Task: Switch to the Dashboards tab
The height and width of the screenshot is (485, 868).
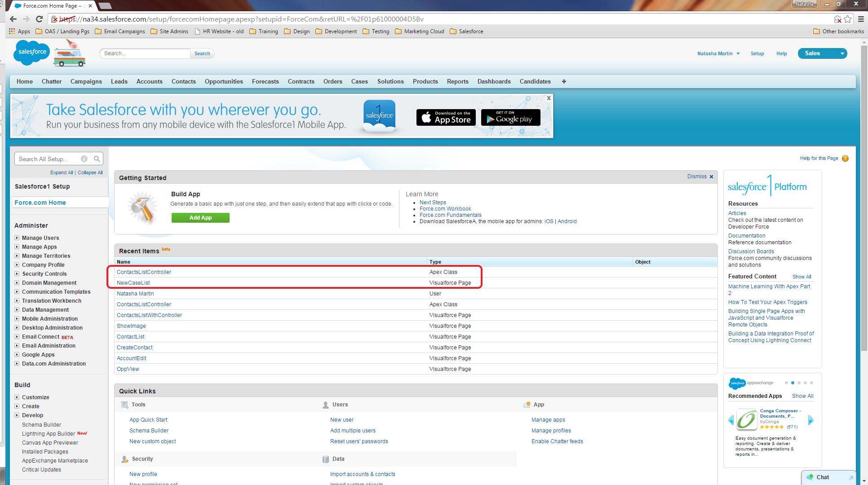Action: point(494,81)
